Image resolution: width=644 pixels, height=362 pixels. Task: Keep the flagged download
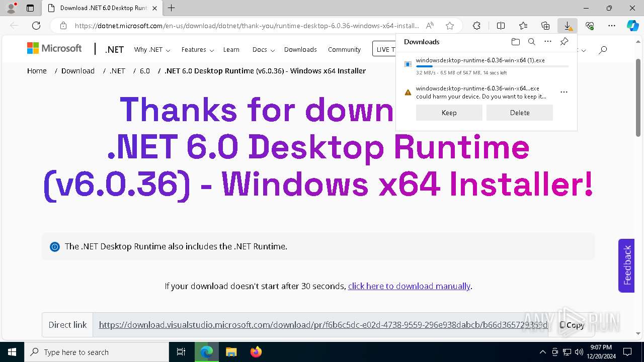point(449,113)
